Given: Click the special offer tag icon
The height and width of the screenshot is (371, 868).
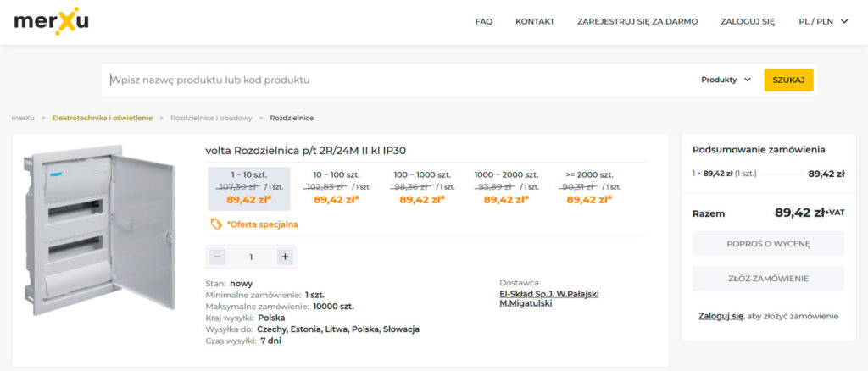Looking at the screenshot, I should (216, 224).
